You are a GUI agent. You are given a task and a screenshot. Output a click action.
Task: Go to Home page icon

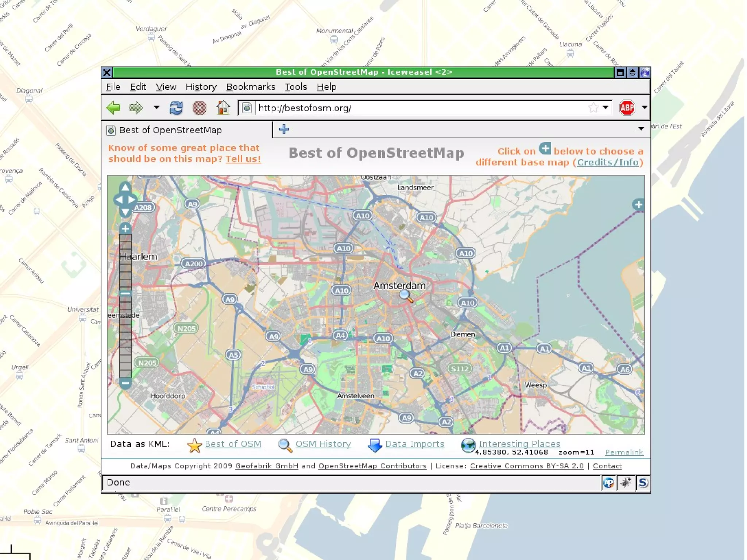223,108
